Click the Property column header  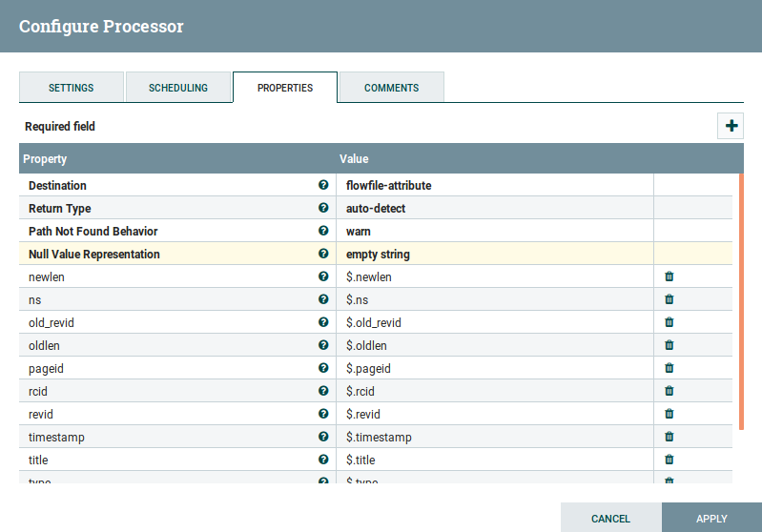(177, 158)
